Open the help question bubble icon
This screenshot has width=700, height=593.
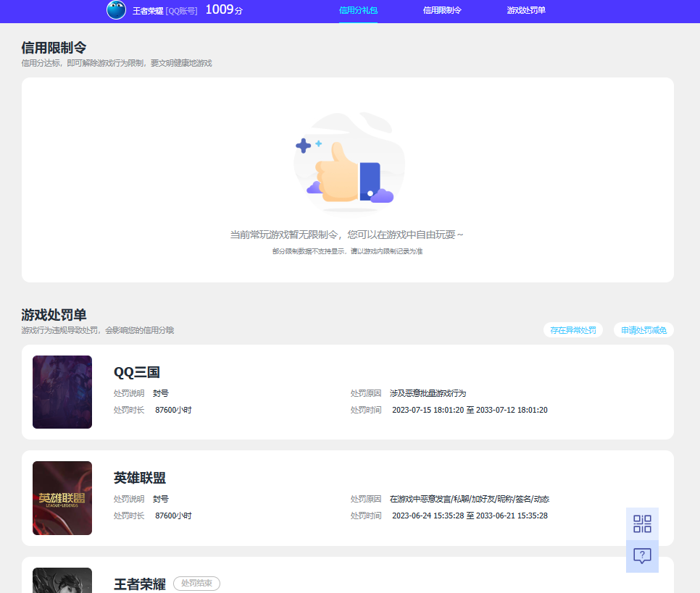coord(642,556)
